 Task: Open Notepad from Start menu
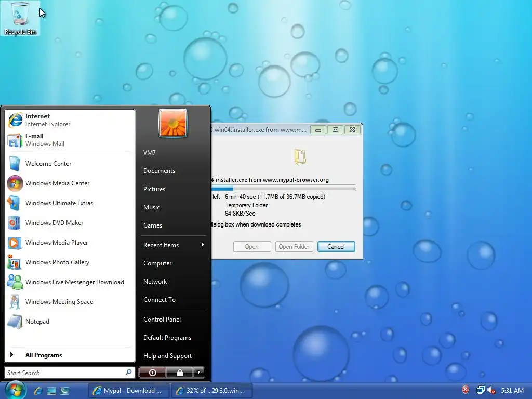[70, 321]
